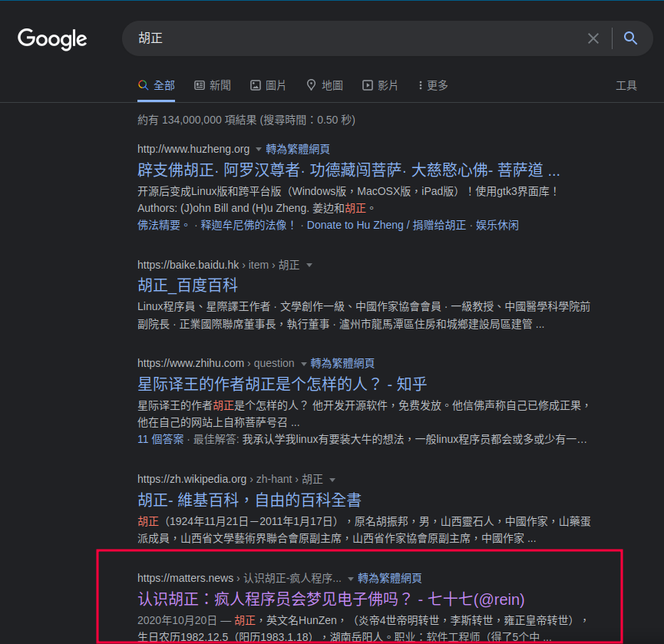The width and height of the screenshot is (664, 644).
Task: Clear the search box with the X icon
Action: (x=593, y=38)
